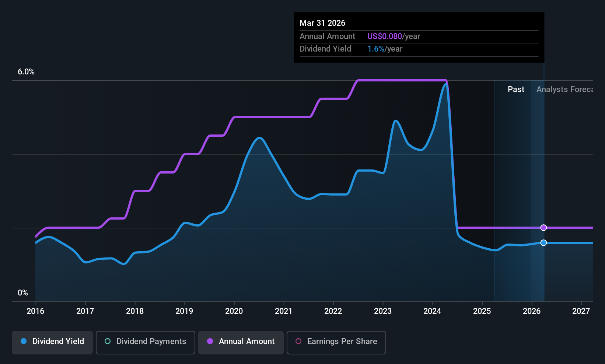The height and width of the screenshot is (364, 605).
Task: Click the 2026 x-axis label
Action: pyautogui.click(x=532, y=311)
